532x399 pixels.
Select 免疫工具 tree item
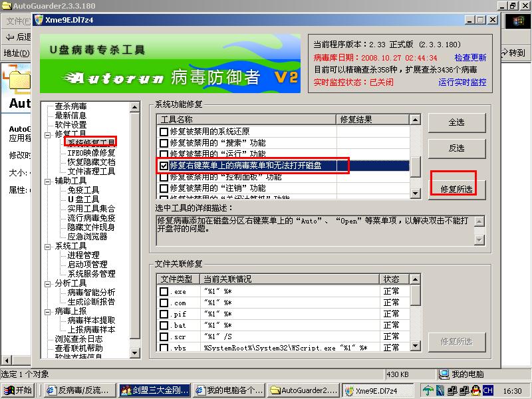83,190
